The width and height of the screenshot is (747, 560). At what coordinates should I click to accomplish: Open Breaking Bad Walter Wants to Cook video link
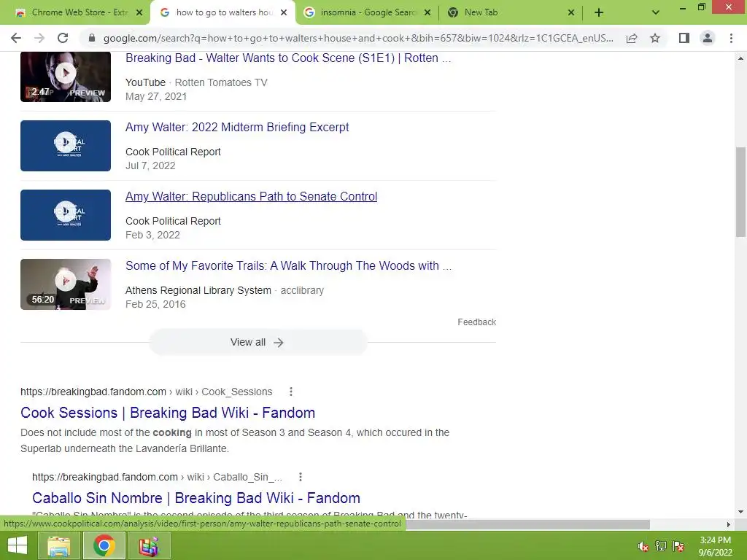[287, 58]
